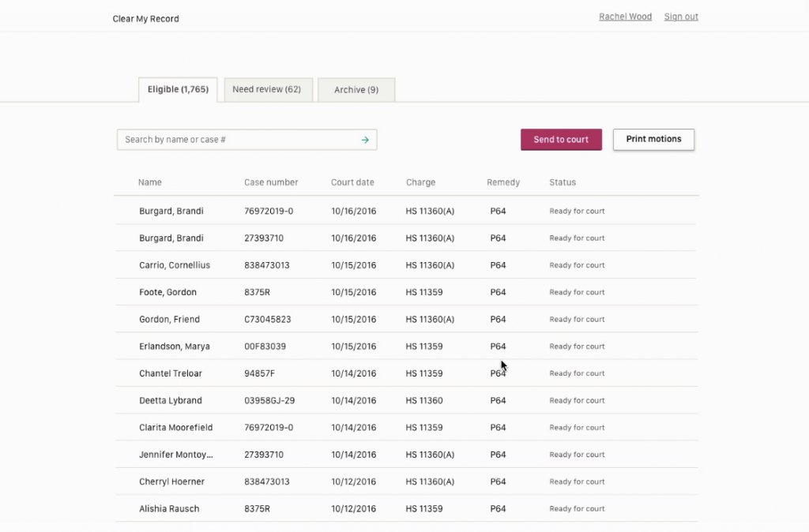Click the Status column header

pyautogui.click(x=563, y=182)
